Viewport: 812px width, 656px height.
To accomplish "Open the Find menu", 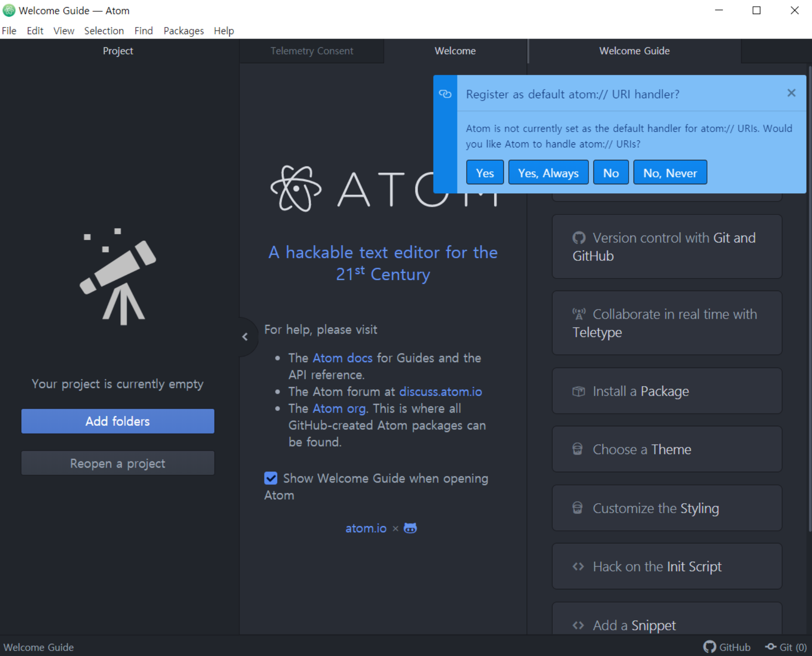I will (143, 31).
